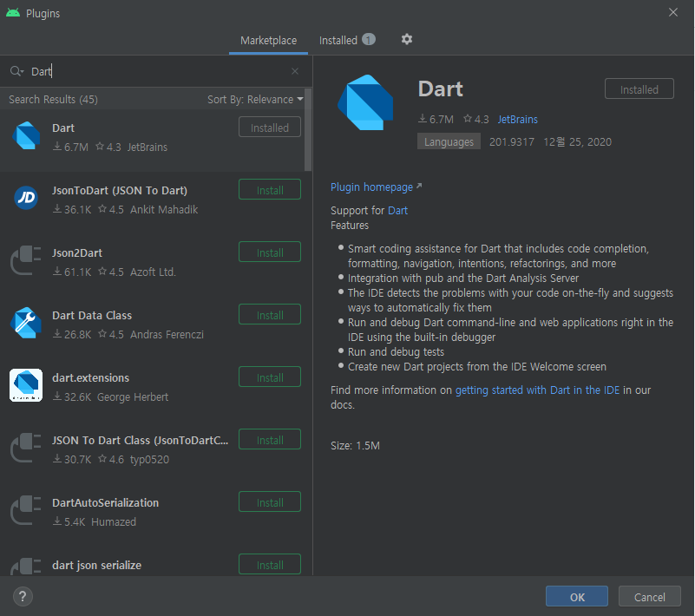695x616 pixels.
Task: Close the Plugins dialog window
Action: pyautogui.click(x=672, y=12)
